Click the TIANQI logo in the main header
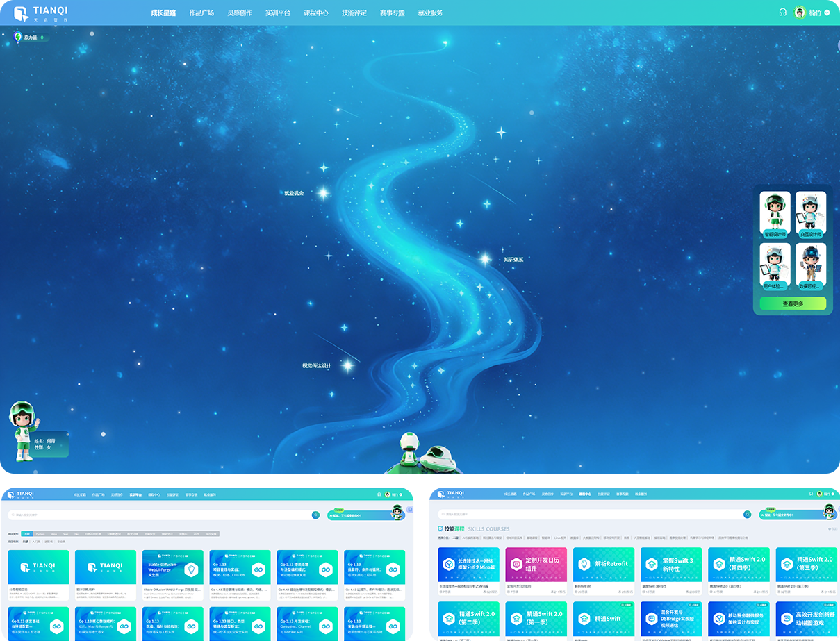Image resolution: width=840 pixels, height=641 pixels. (42, 13)
